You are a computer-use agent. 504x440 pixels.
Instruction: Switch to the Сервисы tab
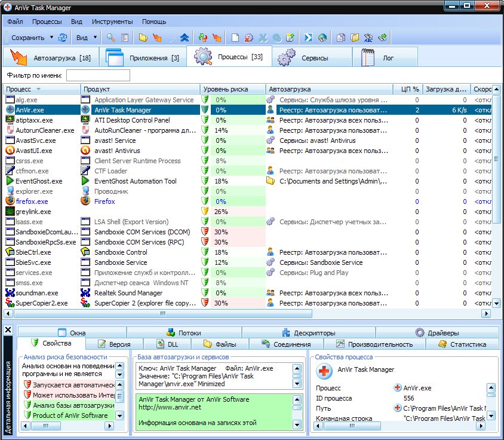(312, 57)
